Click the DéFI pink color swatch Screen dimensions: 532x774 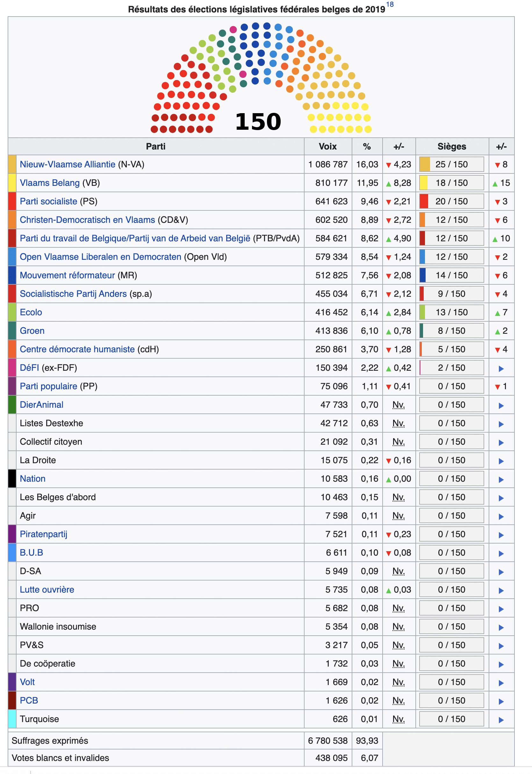click(12, 368)
